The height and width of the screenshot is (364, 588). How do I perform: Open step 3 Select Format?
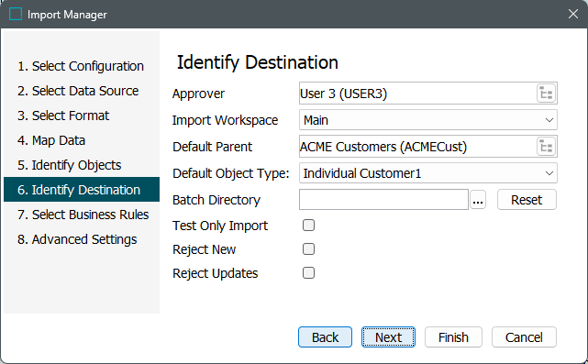[x=82, y=116]
